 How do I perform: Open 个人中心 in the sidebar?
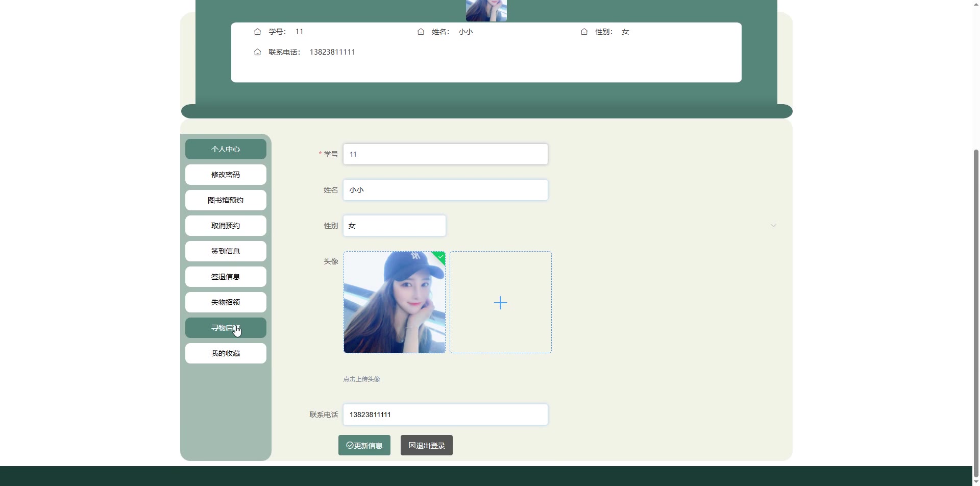tap(226, 149)
